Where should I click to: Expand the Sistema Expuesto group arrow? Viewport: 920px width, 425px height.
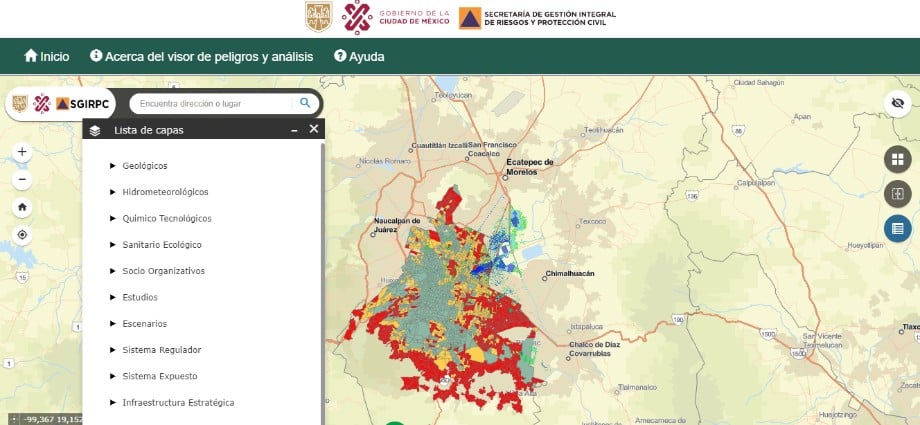pos(113,376)
